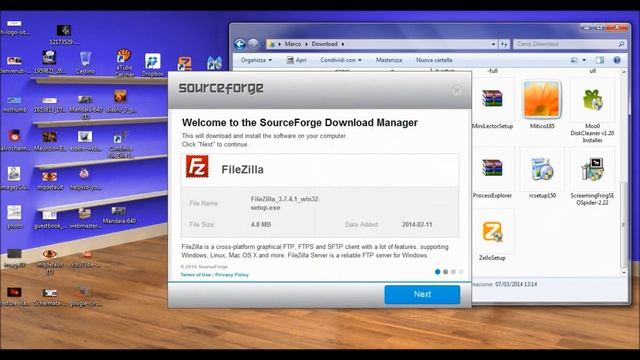
Task: Select the webmaster desktop icon
Action: coord(84,218)
